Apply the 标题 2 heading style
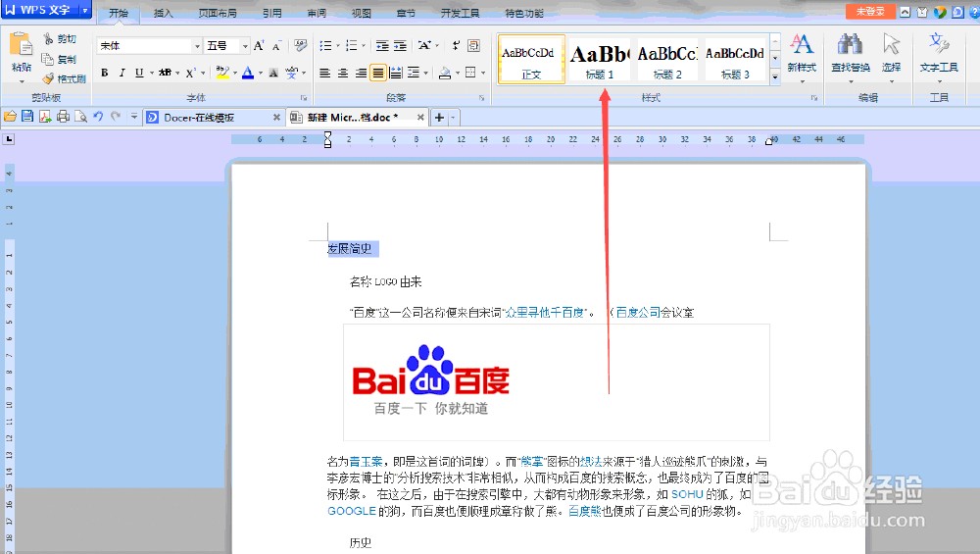Image resolution: width=980 pixels, height=554 pixels. point(667,60)
